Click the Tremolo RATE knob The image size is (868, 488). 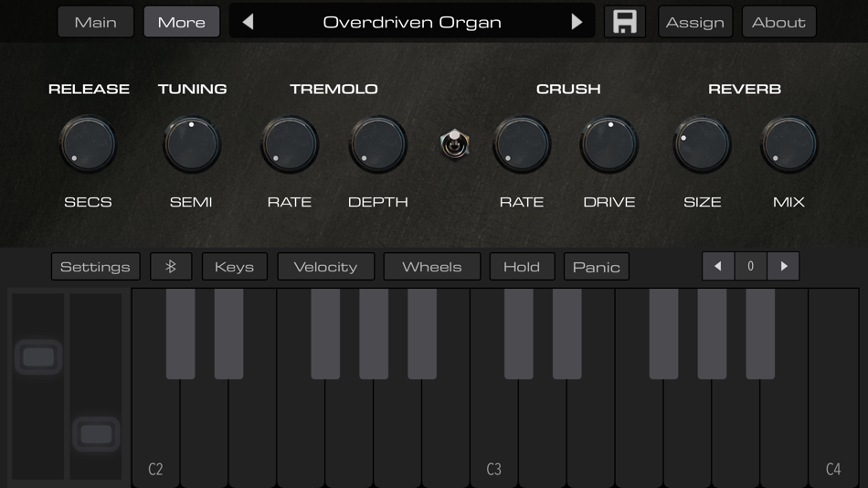(x=290, y=144)
